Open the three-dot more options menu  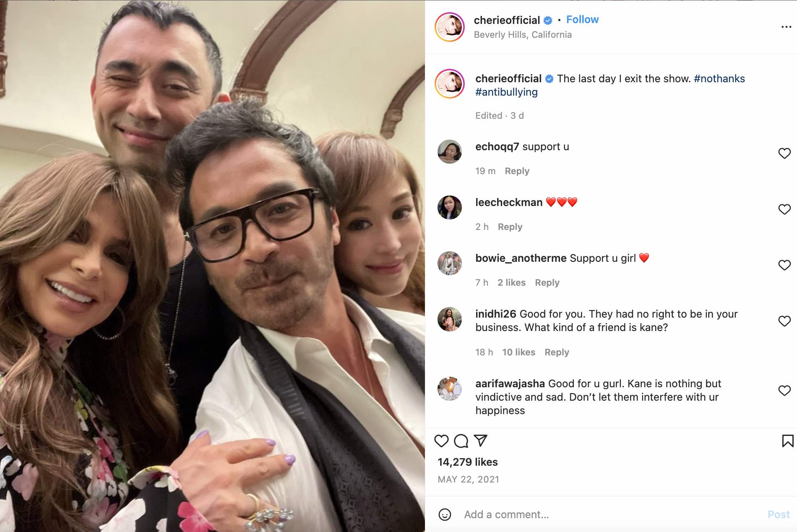tap(786, 27)
